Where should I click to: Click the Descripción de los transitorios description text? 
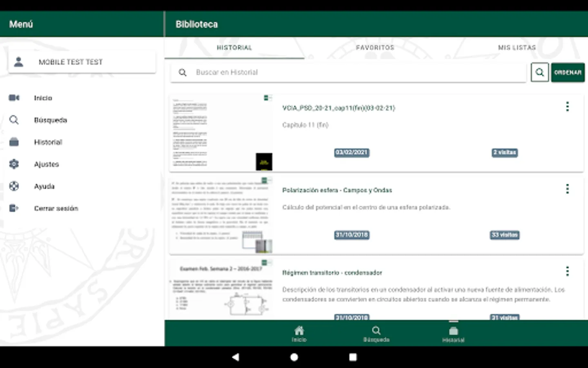[423, 294]
